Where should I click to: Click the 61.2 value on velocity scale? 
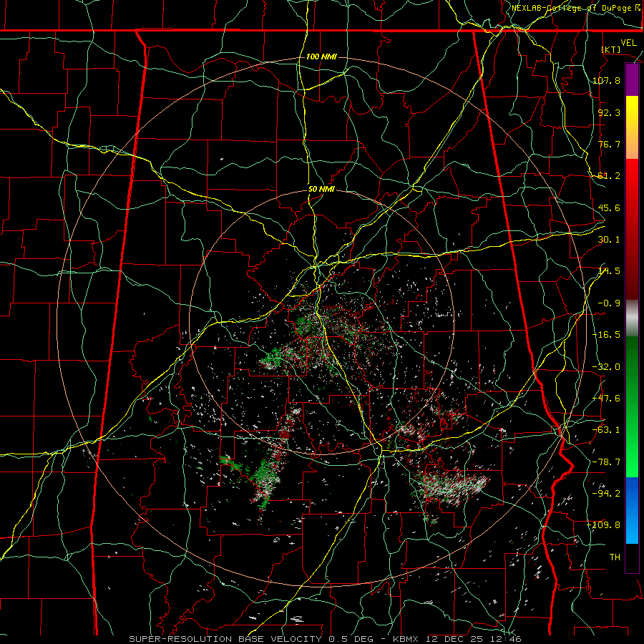(609, 176)
